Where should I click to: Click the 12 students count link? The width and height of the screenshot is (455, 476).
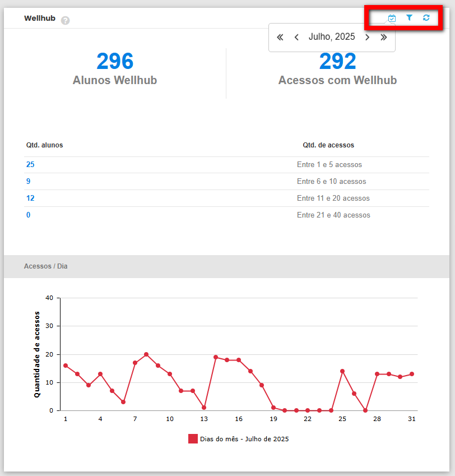coord(30,198)
